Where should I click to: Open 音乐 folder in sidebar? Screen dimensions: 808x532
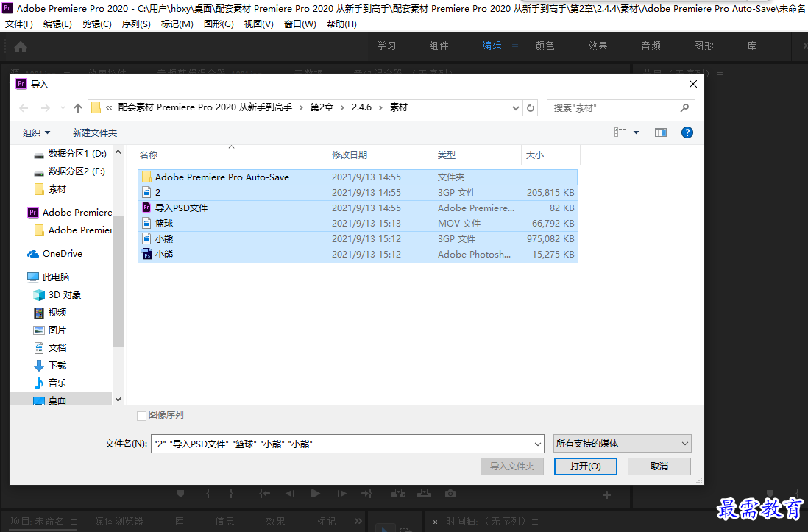pos(50,383)
